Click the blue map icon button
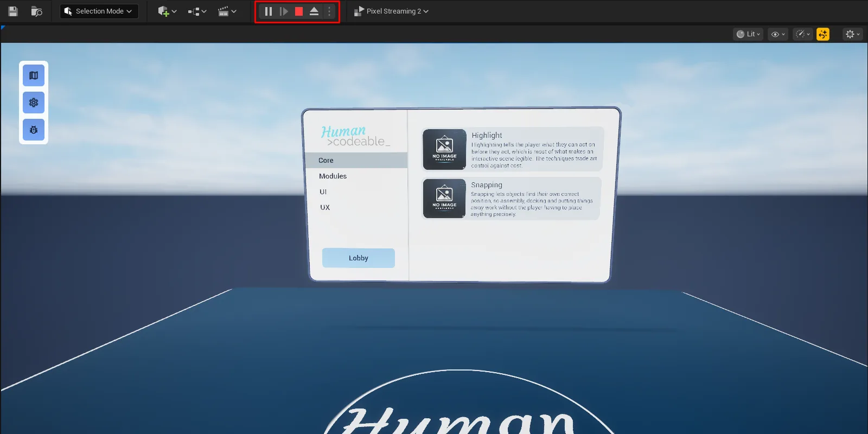 click(34, 75)
